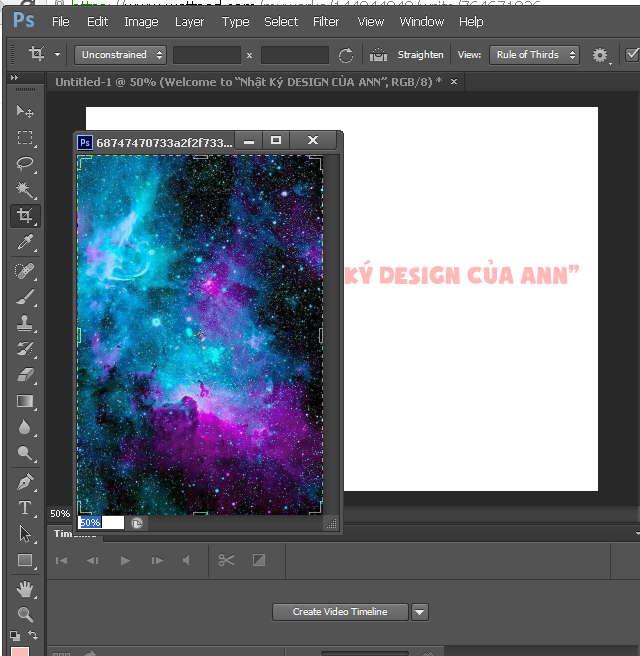640x656 pixels.
Task: Swap foreground and background colors
Action: tap(33, 635)
